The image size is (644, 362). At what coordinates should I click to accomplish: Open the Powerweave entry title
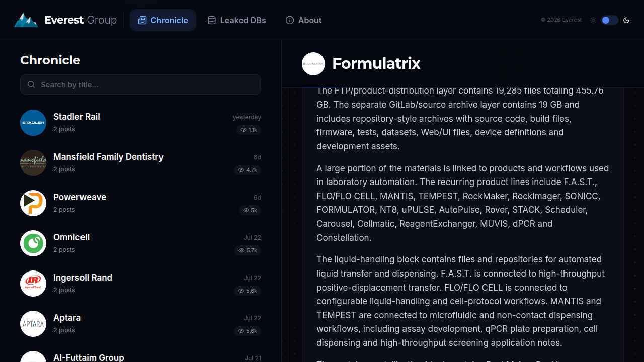point(79,197)
